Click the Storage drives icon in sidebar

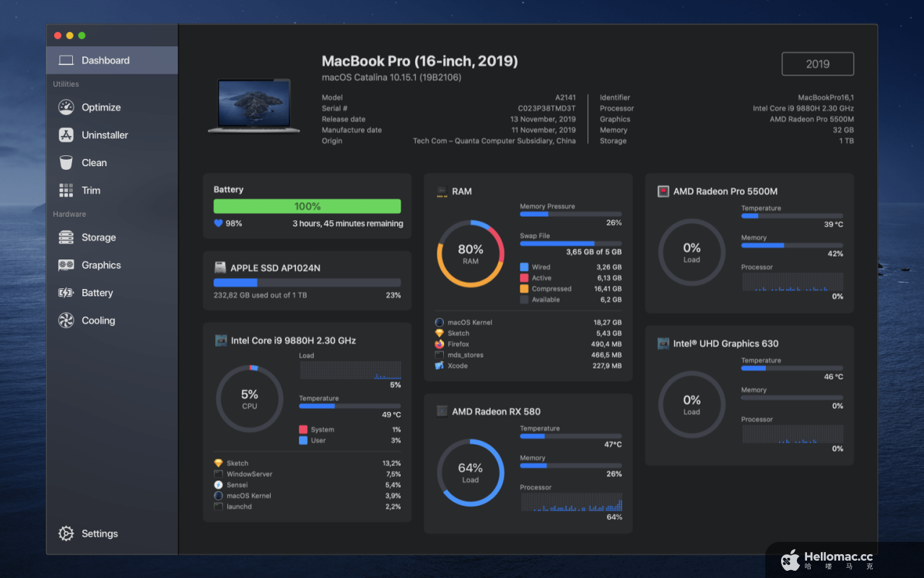[66, 238]
